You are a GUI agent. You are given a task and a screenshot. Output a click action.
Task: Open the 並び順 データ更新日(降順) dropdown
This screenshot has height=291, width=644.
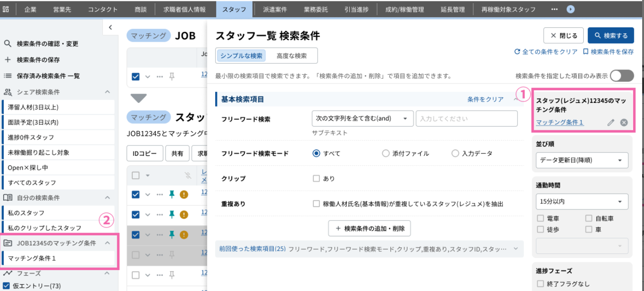582,160
